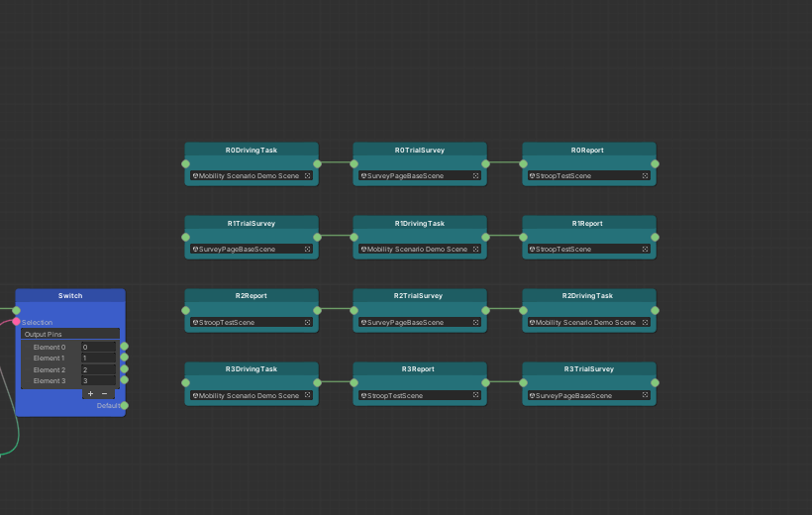Click output port of R0DrivingTask node
This screenshot has width=812, height=515.
318,163
